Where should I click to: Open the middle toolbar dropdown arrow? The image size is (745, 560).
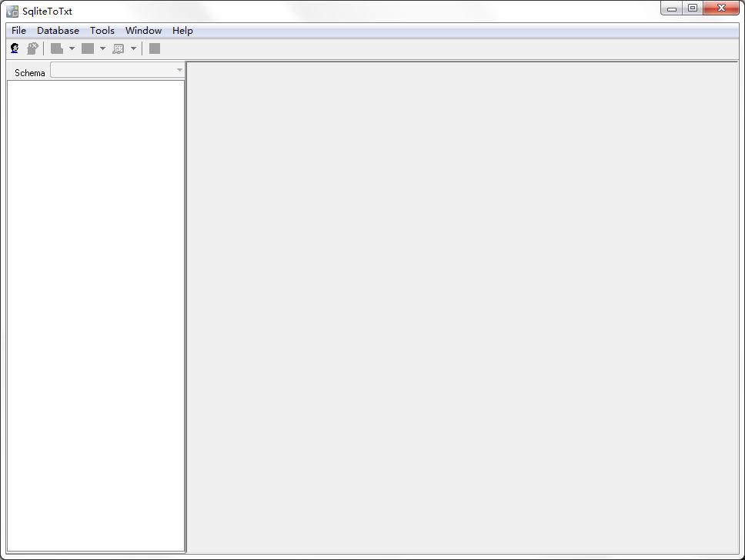102,48
